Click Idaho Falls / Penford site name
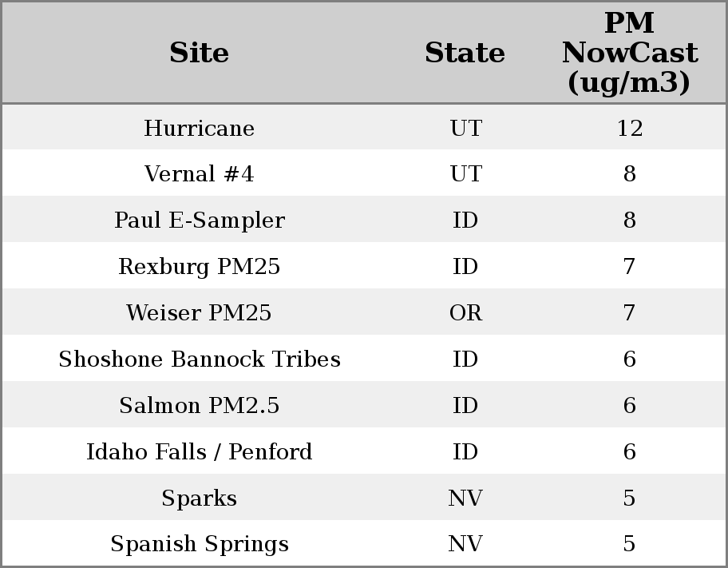This screenshot has width=728, height=568. click(x=199, y=452)
